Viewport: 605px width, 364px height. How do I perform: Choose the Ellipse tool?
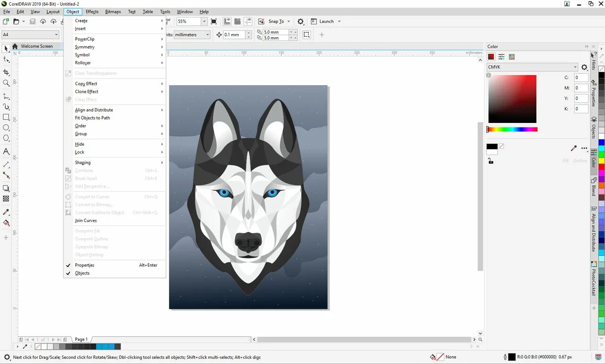pyautogui.click(x=6, y=128)
